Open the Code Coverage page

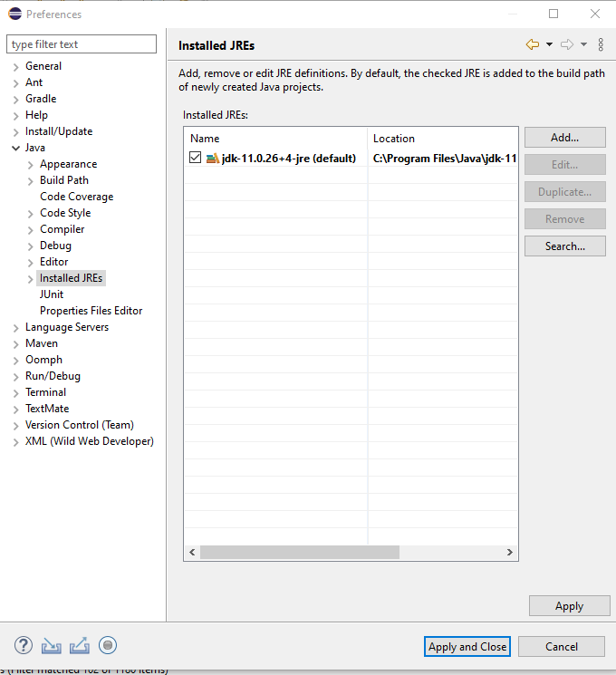pyautogui.click(x=77, y=197)
